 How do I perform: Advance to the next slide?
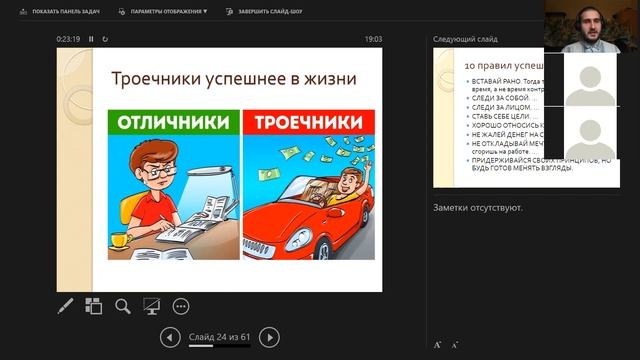point(269,338)
